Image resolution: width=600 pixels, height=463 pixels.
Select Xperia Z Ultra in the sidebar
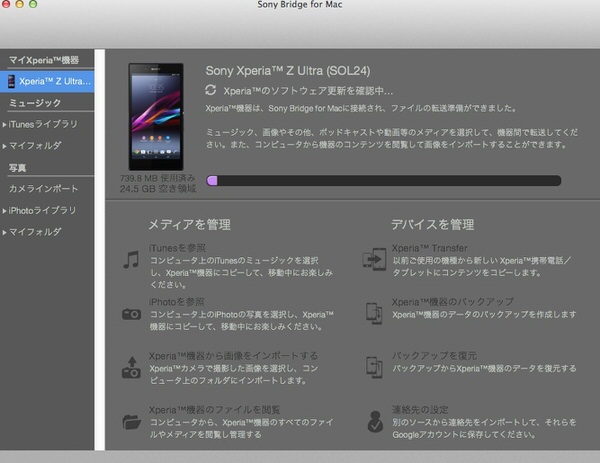tap(47, 81)
